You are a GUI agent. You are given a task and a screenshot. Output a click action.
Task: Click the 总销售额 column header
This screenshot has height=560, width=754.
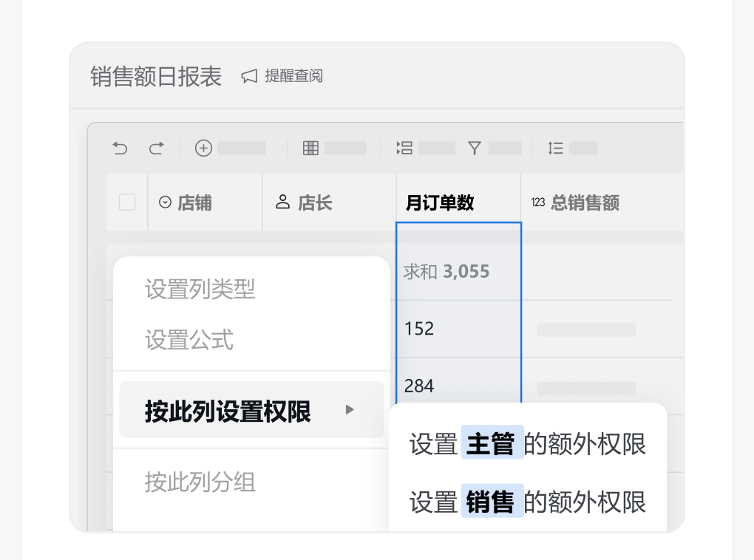click(x=602, y=202)
